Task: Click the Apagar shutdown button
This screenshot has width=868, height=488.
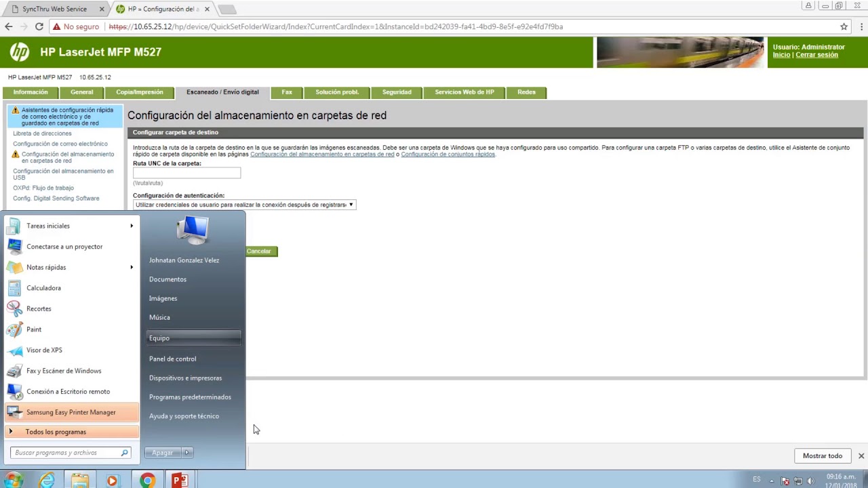Action: coord(163,453)
